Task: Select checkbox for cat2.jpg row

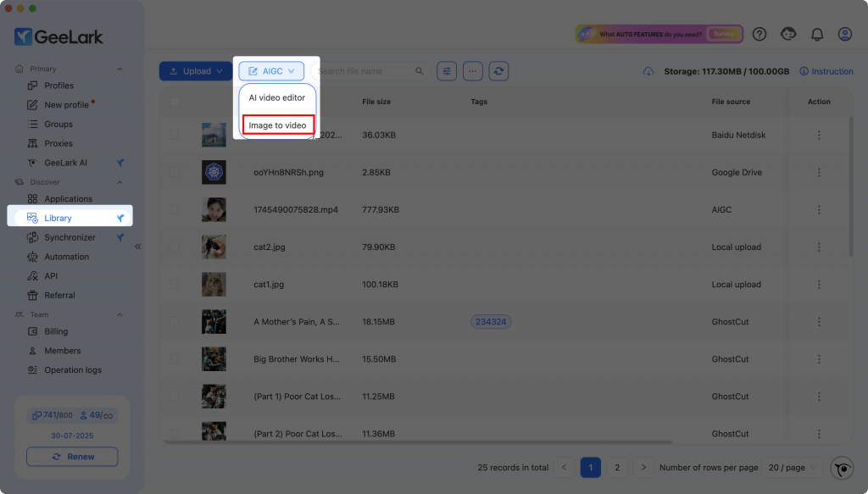Action: coord(175,247)
